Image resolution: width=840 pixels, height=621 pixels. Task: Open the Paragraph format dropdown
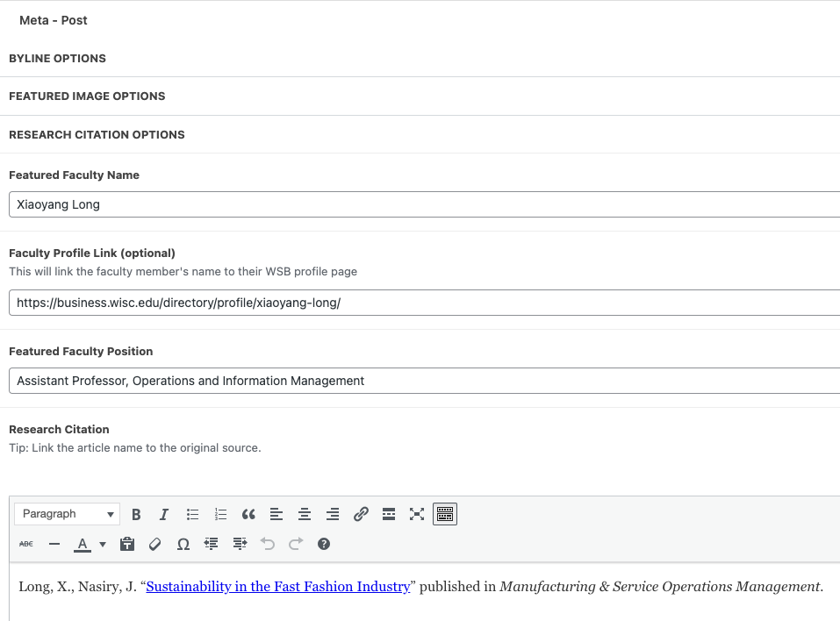click(68, 515)
